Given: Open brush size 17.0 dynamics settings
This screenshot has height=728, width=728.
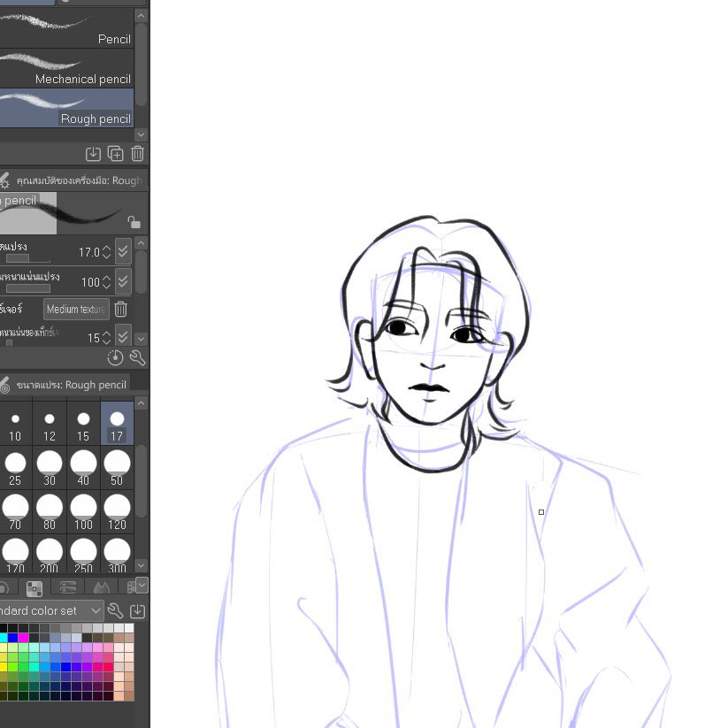Looking at the screenshot, I should tap(123, 251).
